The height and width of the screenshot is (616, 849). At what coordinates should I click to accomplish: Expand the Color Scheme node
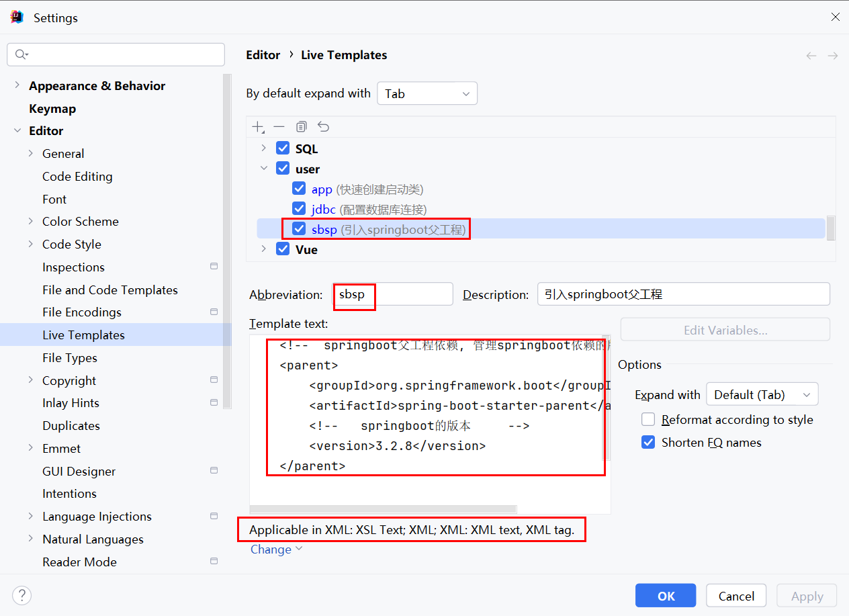point(31,221)
